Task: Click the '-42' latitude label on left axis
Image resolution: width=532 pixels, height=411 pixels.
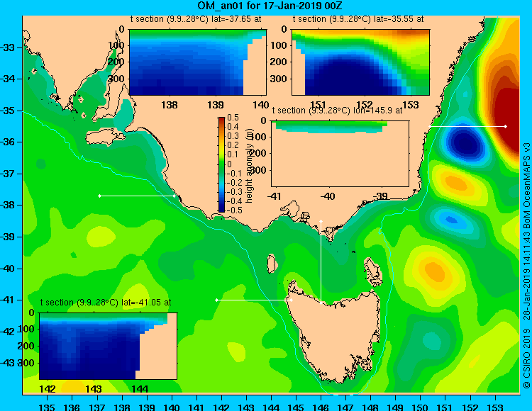Action: pyautogui.click(x=8, y=332)
